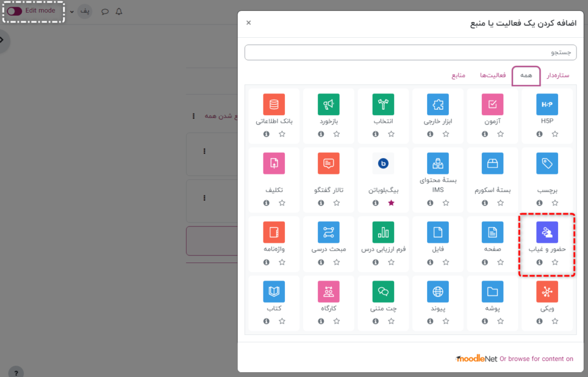Add a Quiz (آزمون) activity

click(492, 104)
